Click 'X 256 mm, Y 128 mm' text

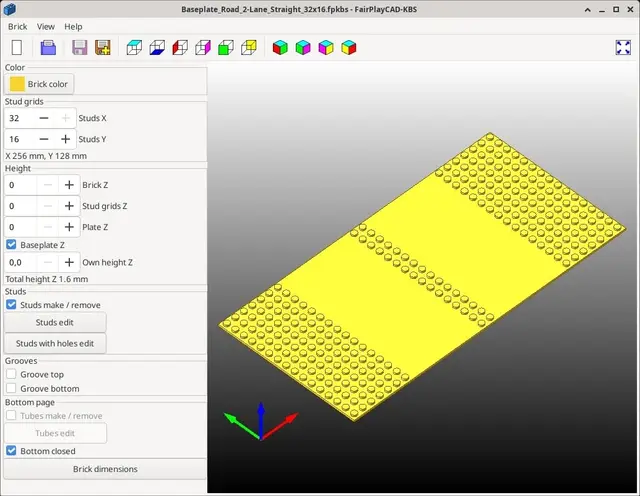point(46,156)
